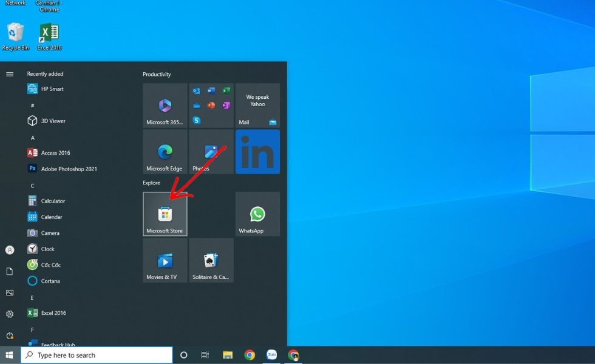
Task: Click the taskbar search box
Action: [x=97, y=355]
